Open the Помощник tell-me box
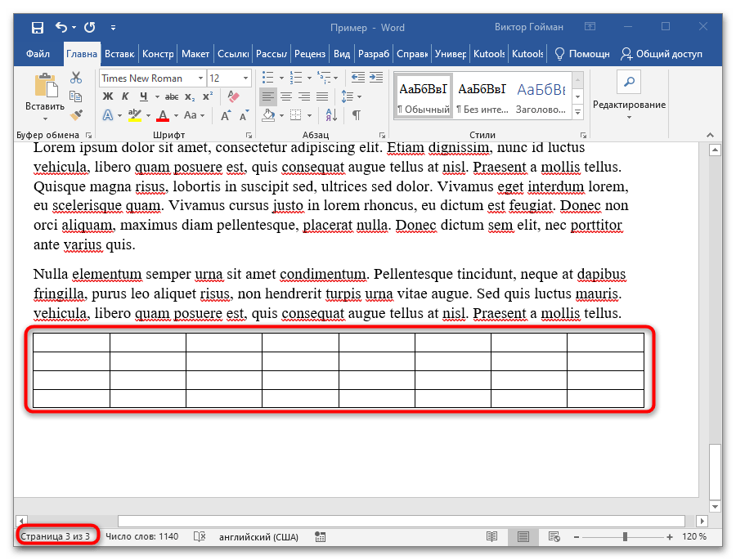 (582, 54)
